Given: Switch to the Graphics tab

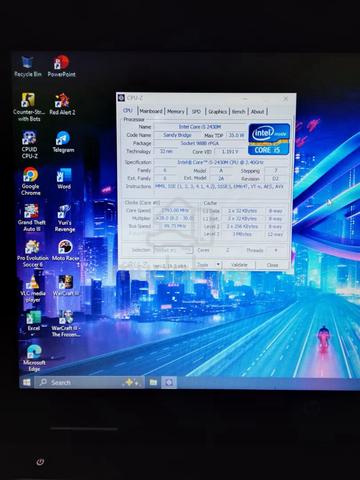Looking at the screenshot, I should (217, 111).
